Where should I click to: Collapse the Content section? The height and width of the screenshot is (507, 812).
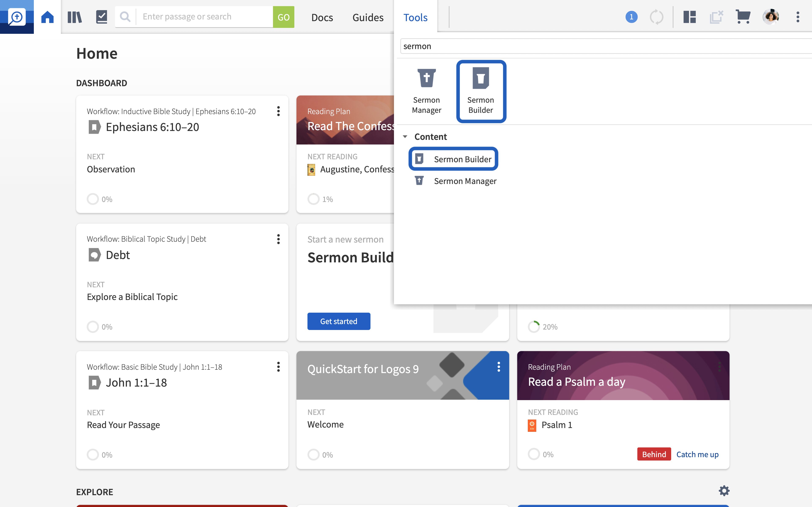click(x=405, y=137)
